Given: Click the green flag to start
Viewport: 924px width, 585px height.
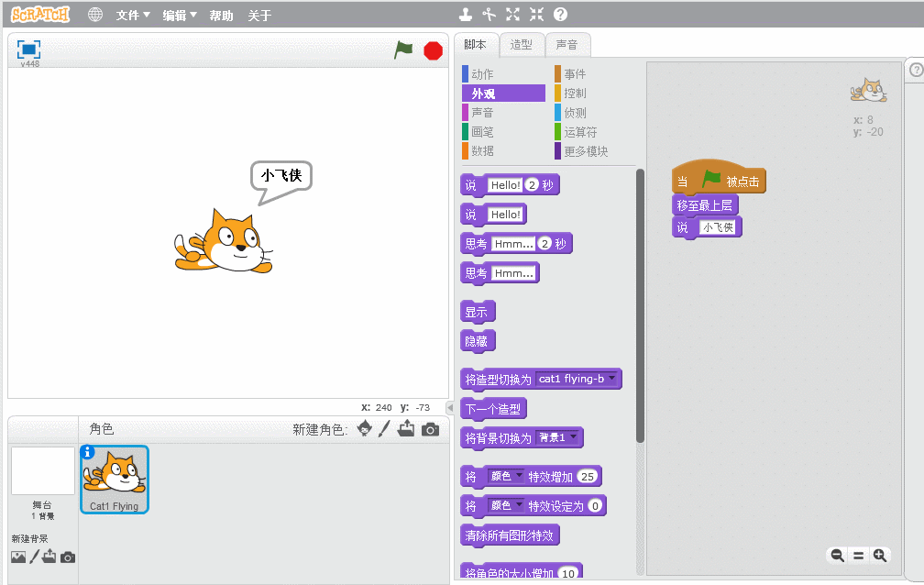Looking at the screenshot, I should pos(403,50).
